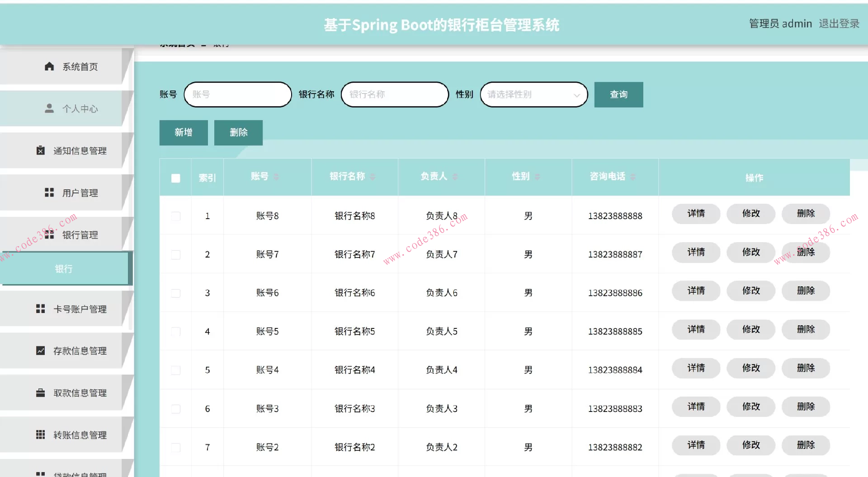This screenshot has height=477, width=868.
Task: Open the 请选择性别 gender dropdown
Action: click(x=533, y=94)
